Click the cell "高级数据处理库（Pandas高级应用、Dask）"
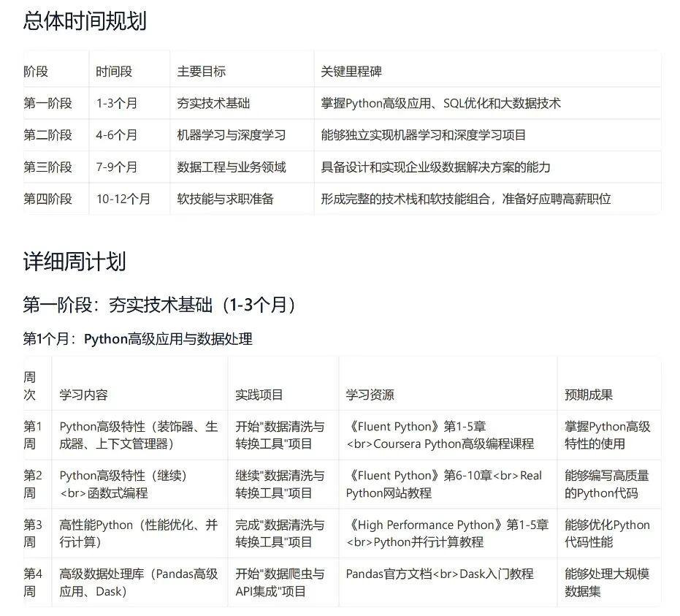The height and width of the screenshot is (616, 680). click(x=139, y=582)
